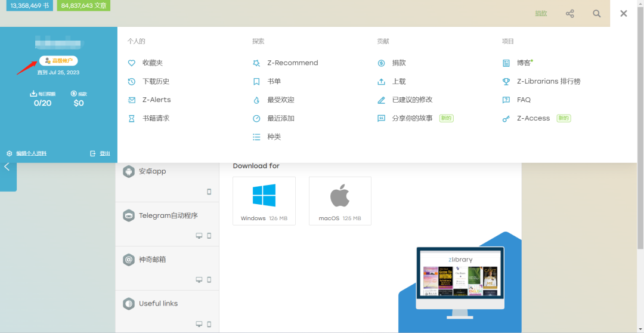
Task: Open 编辑个人资料 profile settings link
Action: pyautogui.click(x=31, y=153)
